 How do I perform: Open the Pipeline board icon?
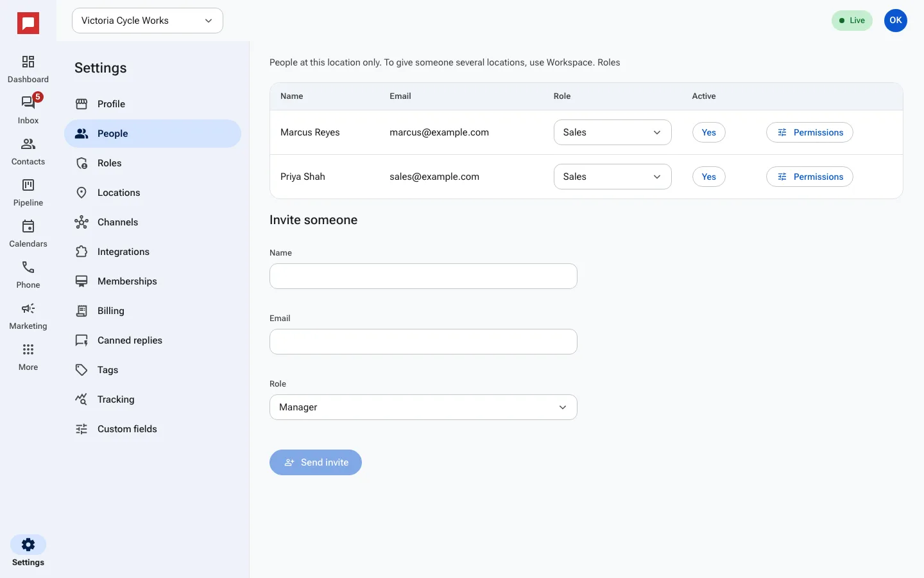coord(28,185)
